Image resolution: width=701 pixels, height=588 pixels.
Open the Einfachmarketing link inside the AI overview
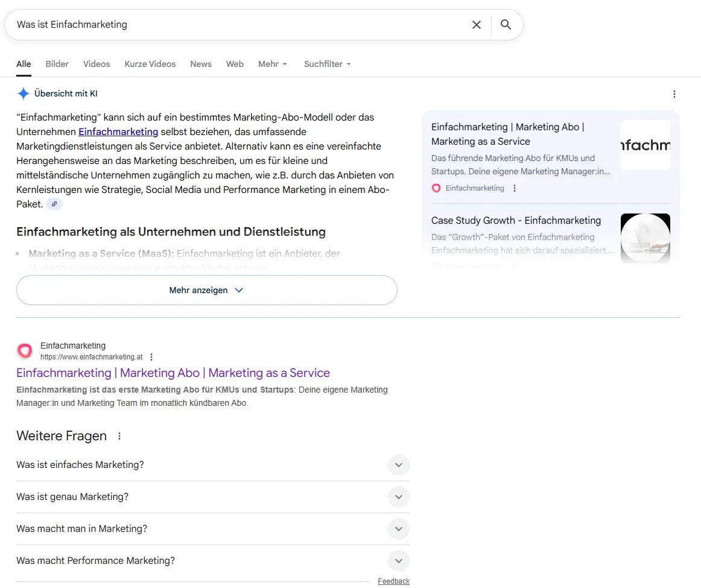tap(118, 131)
